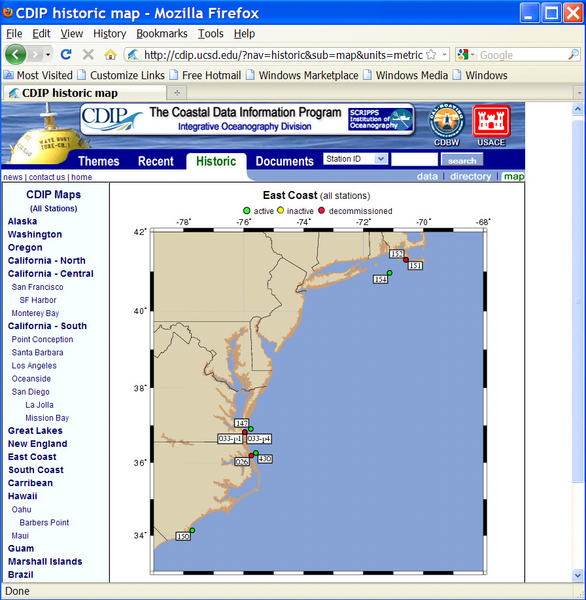586x600 pixels.
Task: Click the search button beside station field
Action: 462,160
